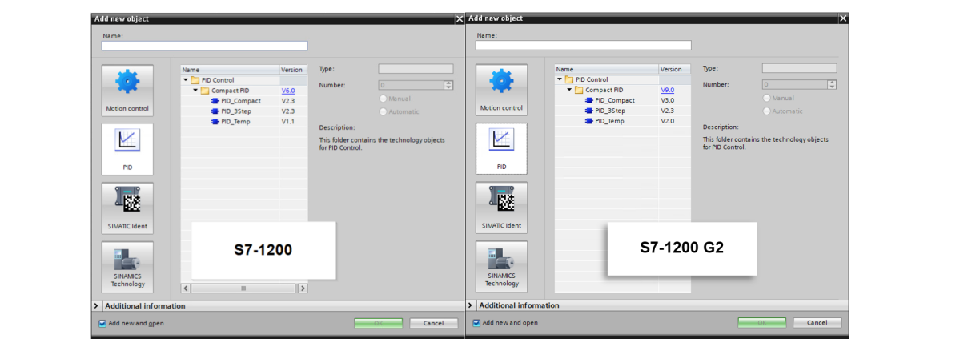
Task: Click the Name input field in left dialog
Action: pos(204,46)
